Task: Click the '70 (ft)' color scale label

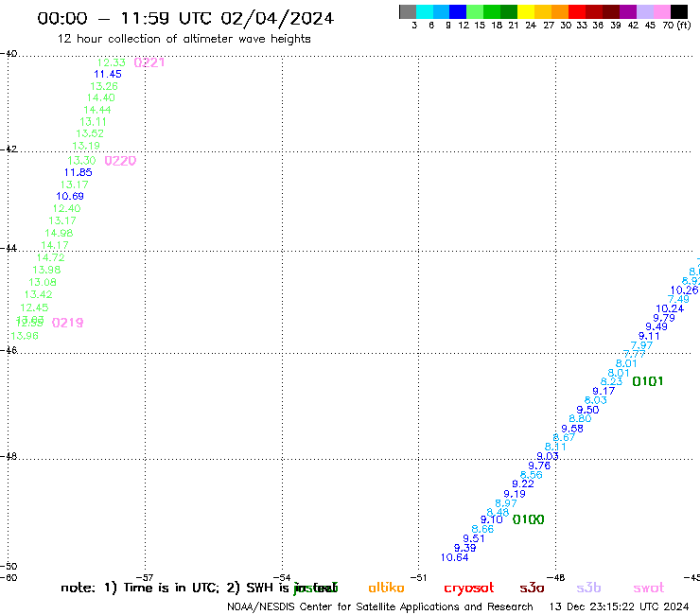Action: point(676,25)
